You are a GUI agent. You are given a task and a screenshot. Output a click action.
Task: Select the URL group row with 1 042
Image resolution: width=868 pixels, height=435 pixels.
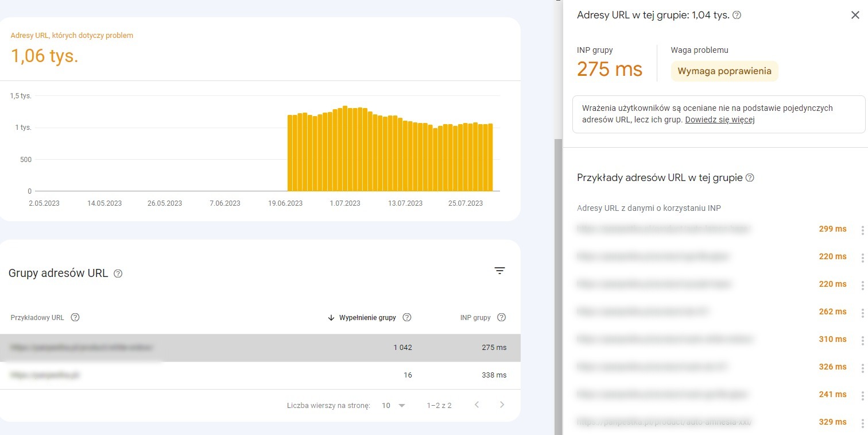click(260, 348)
